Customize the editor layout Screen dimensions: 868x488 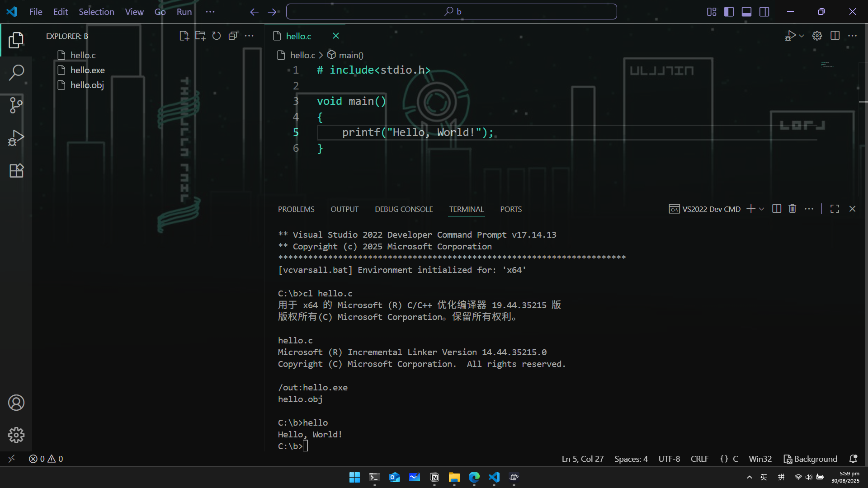[712, 12]
